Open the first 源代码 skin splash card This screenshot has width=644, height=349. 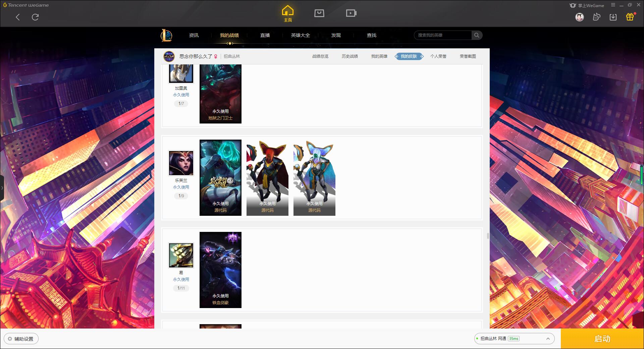pyautogui.click(x=220, y=178)
